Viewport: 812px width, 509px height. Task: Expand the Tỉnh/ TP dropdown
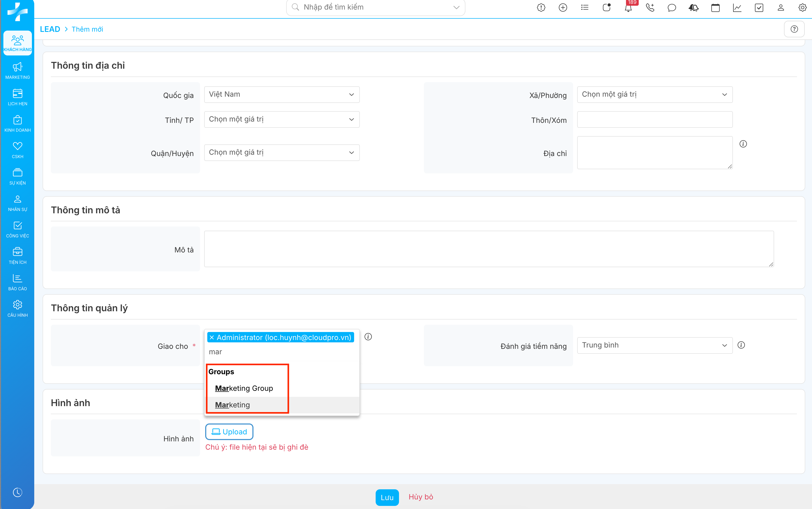pyautogui.click(x=282, y=119)
